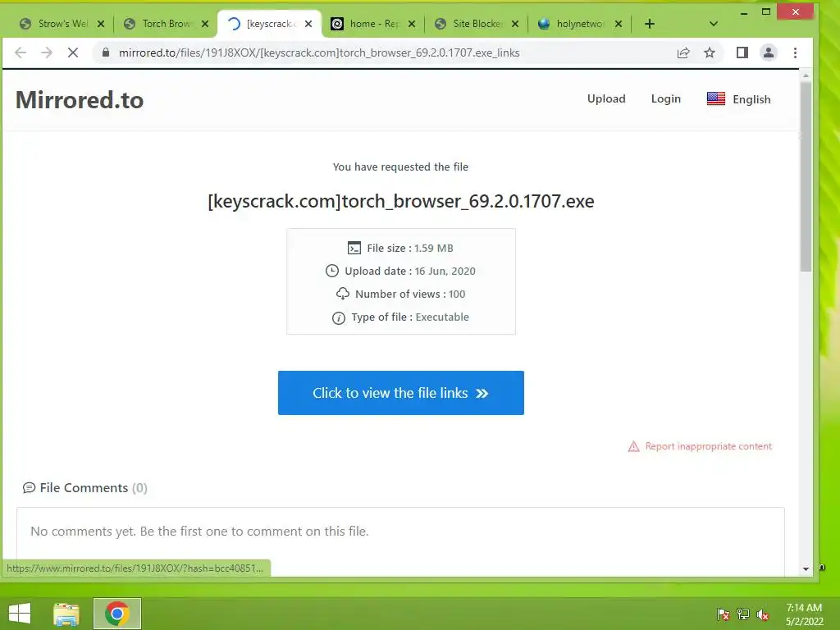Click the Number of views 100 text
The image size is (840, 630).
click(410, 294)
